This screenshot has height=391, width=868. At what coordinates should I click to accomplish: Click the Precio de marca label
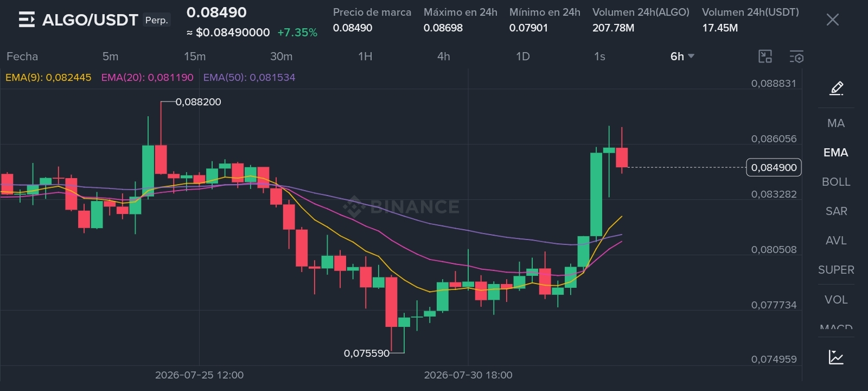(372, 12)
